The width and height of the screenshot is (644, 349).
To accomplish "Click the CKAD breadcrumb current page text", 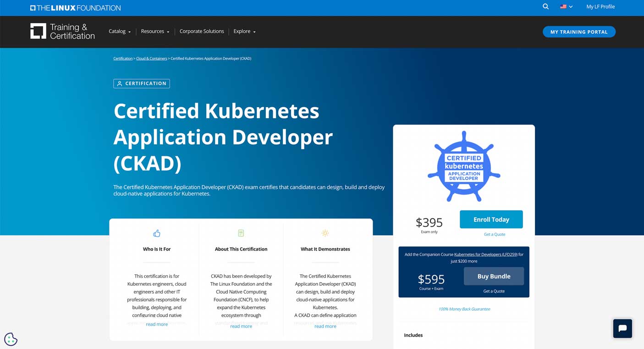I will [211, 59].
